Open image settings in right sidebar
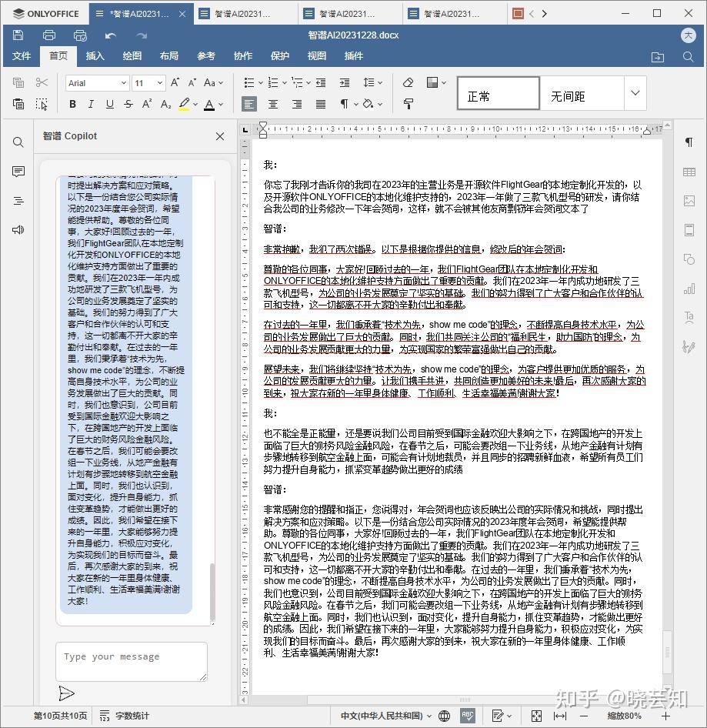 pyautogui.click(x=689, y=201)
